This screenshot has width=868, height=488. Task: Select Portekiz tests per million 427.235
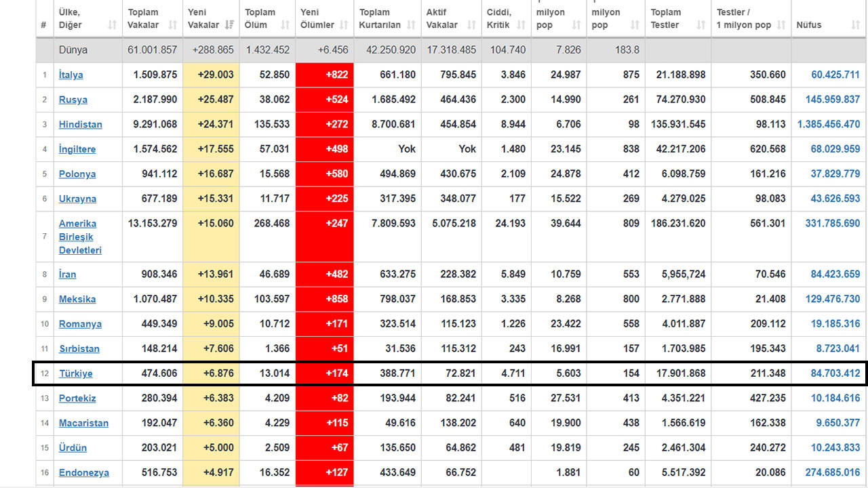(x=768, y=399)
